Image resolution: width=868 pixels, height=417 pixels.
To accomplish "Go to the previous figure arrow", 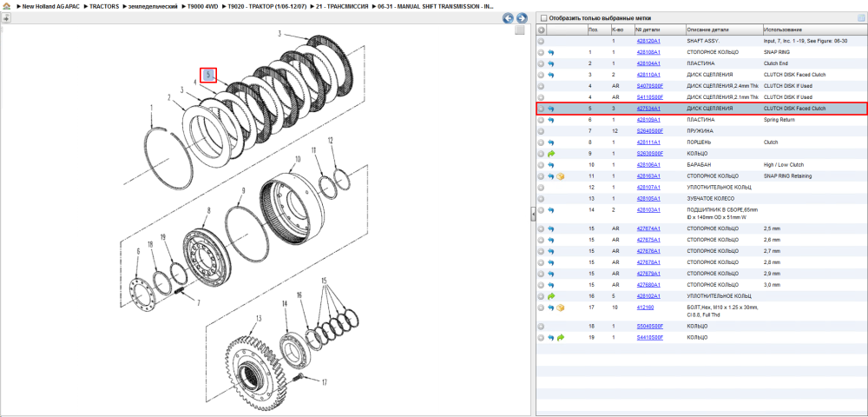I will 508,18.
